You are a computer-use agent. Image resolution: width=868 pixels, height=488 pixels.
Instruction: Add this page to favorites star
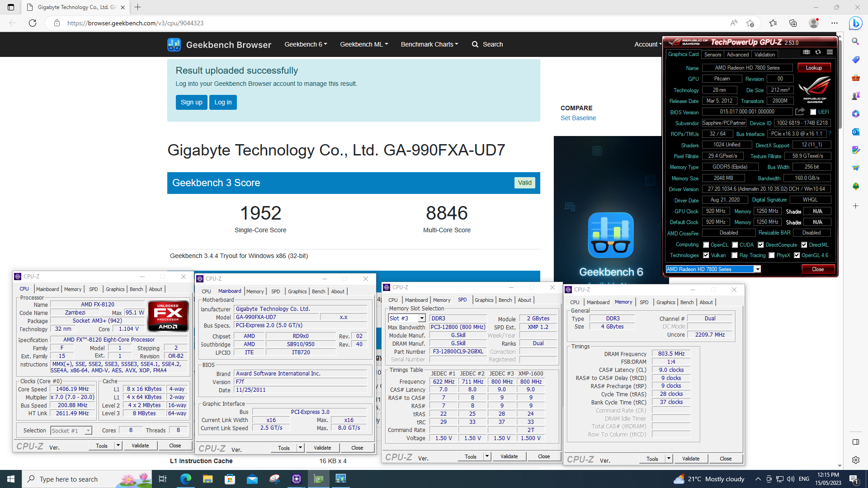(x=750, y=23)
